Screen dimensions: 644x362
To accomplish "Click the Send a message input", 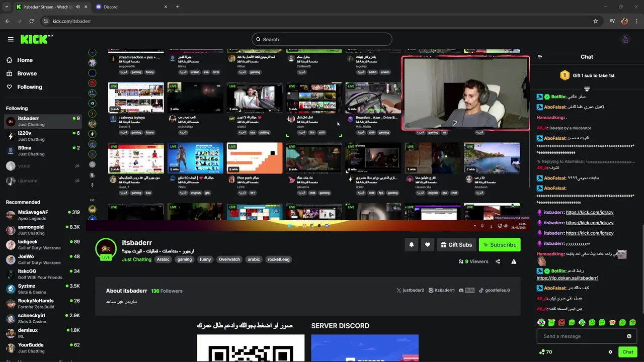I will (x=581, y=336).
